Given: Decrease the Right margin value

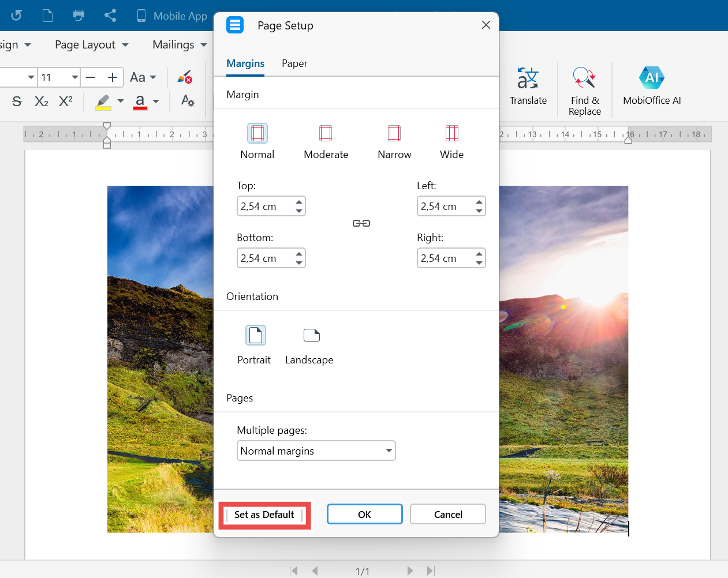Looking at the screenshot, I should click(x=479, y=263).
